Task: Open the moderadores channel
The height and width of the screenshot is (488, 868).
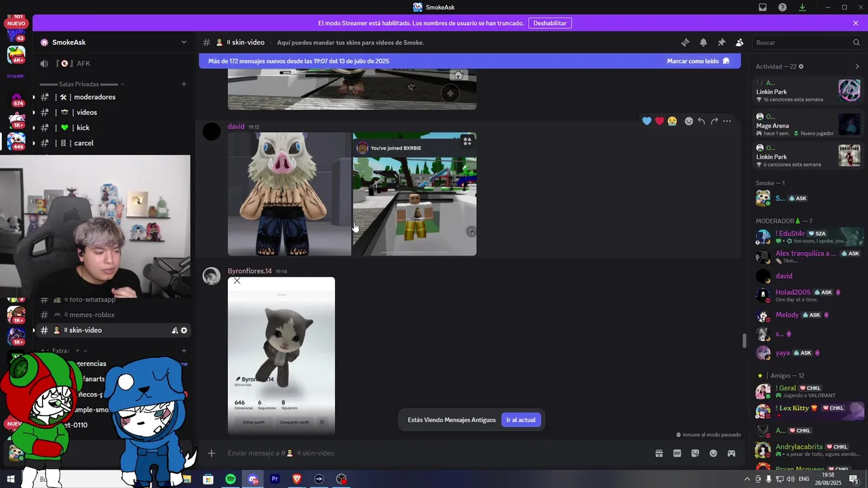Action: coord(114,97)
